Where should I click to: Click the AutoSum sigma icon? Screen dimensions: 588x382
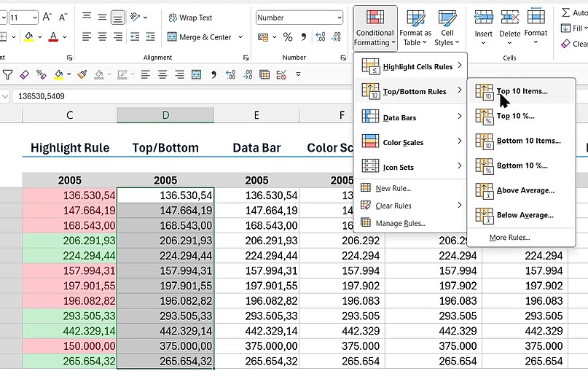point(567,12)
